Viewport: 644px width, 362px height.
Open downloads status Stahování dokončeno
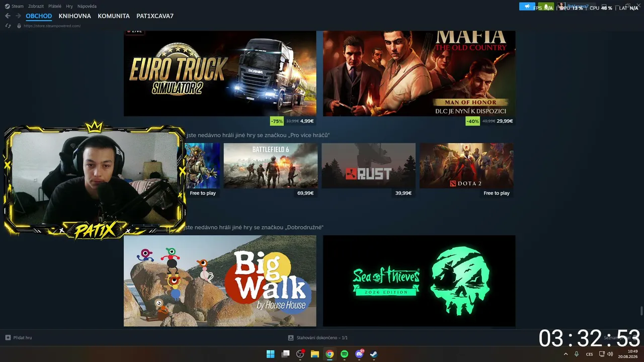tap(318, 338)
